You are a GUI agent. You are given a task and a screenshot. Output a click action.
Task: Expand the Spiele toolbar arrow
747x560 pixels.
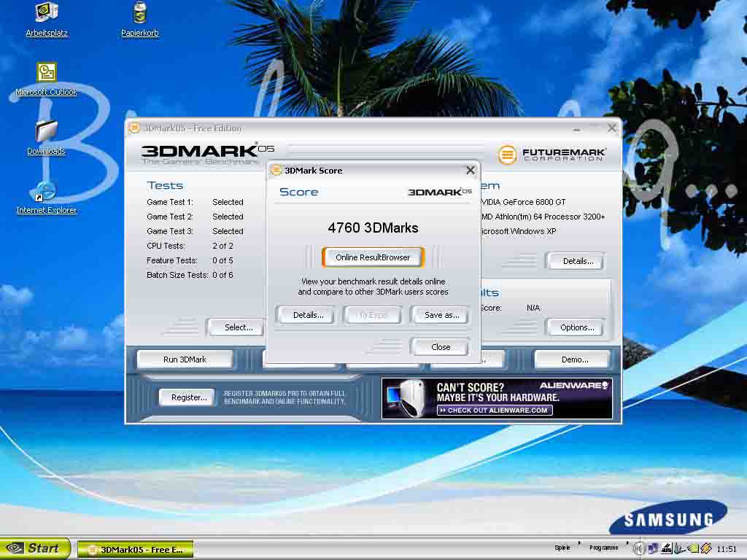point(579,542)
